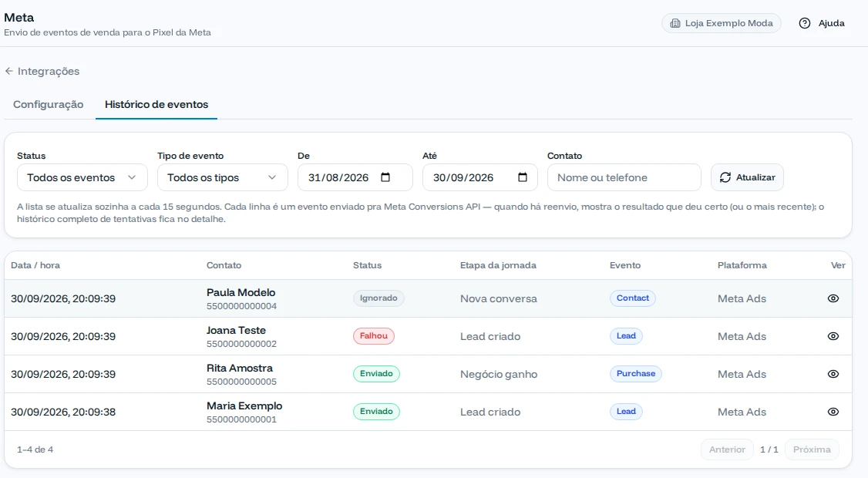Click the store icon in Loja Exemplo Moda
Image resolution: width=868 pixels, height=478 pixels.
point(675,23)
